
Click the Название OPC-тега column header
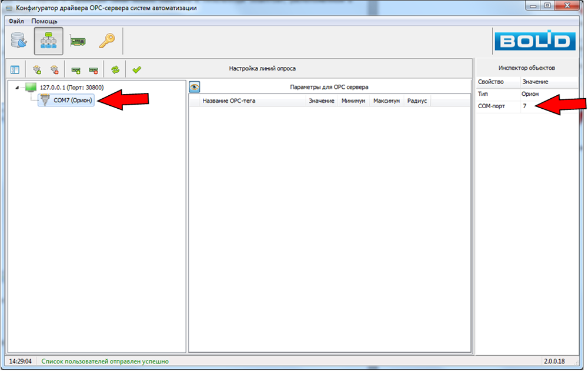coord(229,101)
